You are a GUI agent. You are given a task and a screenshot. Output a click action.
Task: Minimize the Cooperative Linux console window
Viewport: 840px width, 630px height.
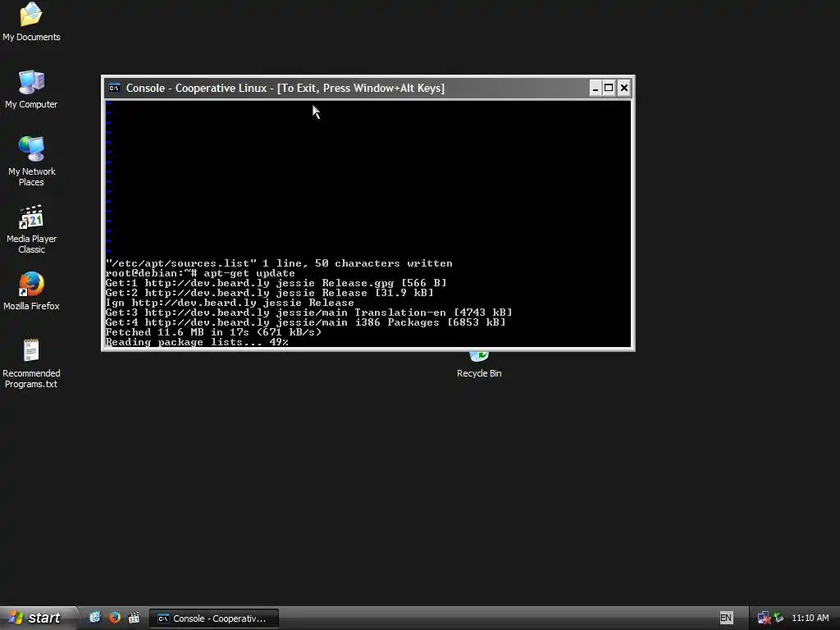[596, 88]
